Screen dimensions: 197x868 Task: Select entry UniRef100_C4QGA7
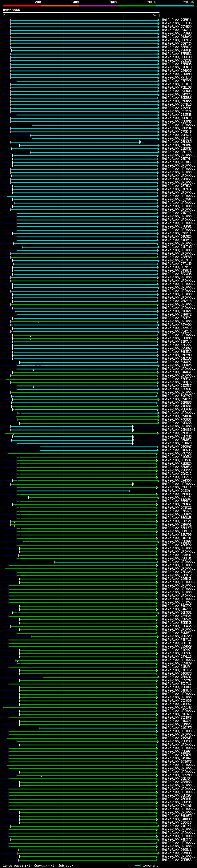pyautogui.click(x=177, y=446)
